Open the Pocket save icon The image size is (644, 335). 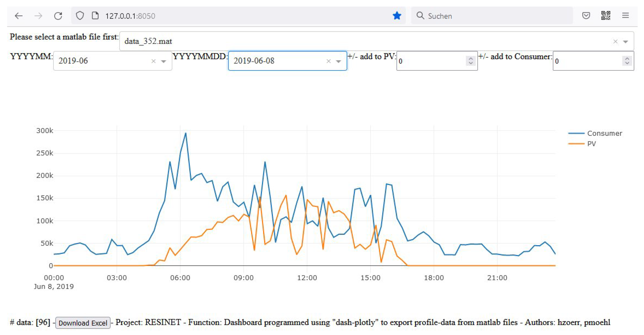(x=586, y=16)
